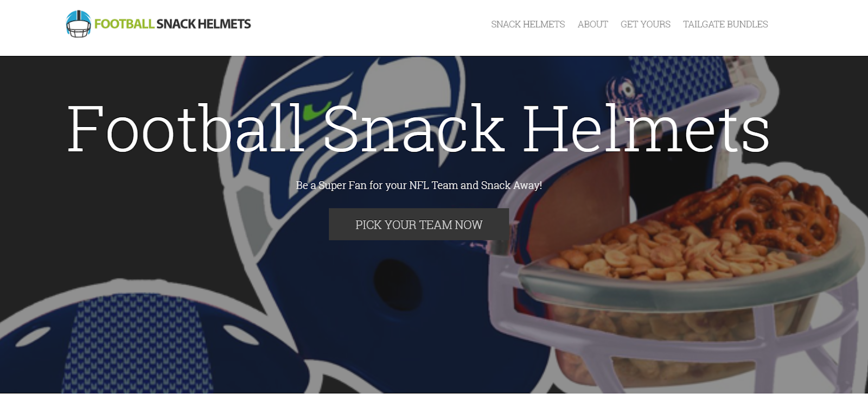Click the word Snack in hero heading
The height and width of the screenshot is (420, 868).
pos(414,129)
